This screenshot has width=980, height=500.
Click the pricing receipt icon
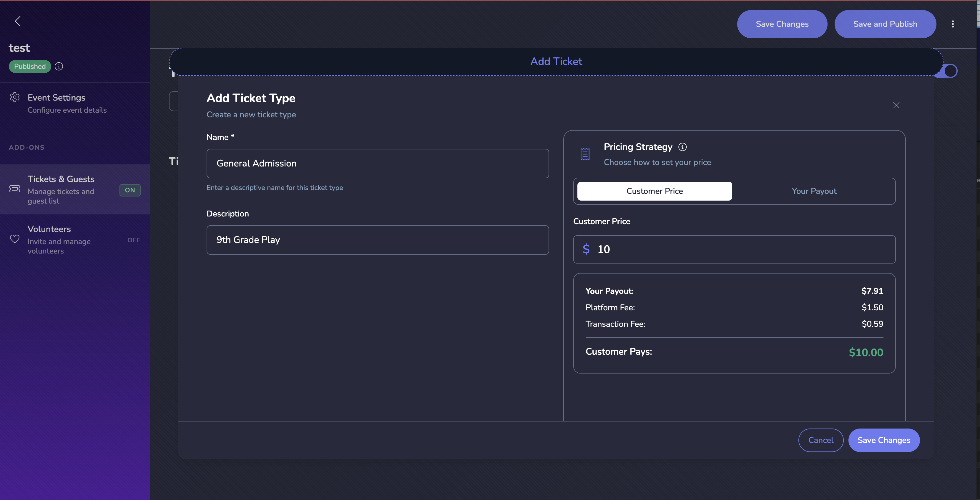pyautogui.click(x=585, y=154)
